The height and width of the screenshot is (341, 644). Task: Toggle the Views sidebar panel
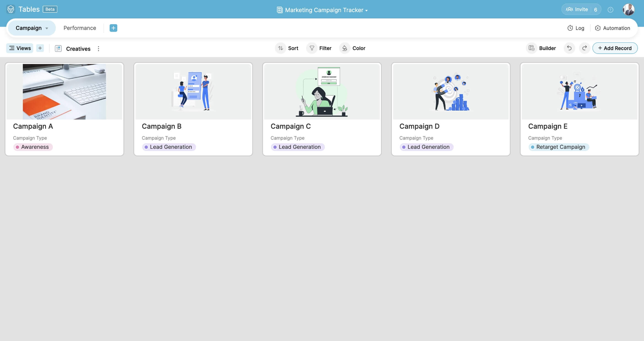[x=20, y=48]
